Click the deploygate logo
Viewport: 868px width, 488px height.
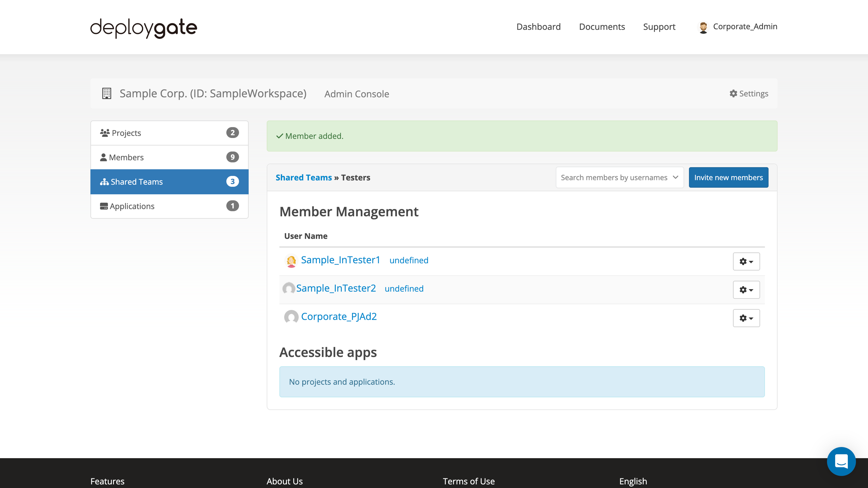coord(143,28)
